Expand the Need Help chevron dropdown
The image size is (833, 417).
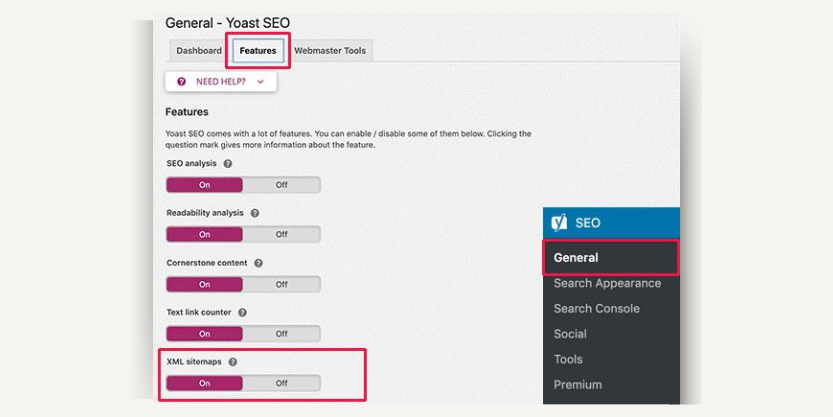coord(260,82)
